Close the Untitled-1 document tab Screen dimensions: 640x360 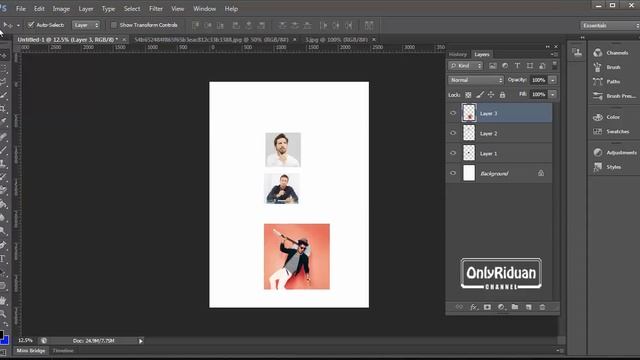(124, 40)
